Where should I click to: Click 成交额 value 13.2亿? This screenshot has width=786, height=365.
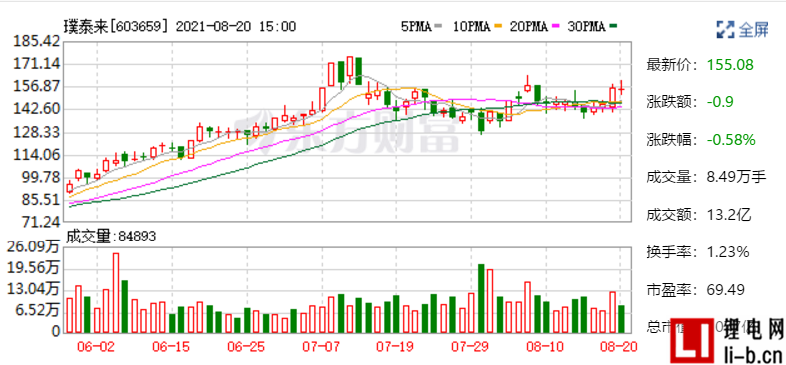729,215
